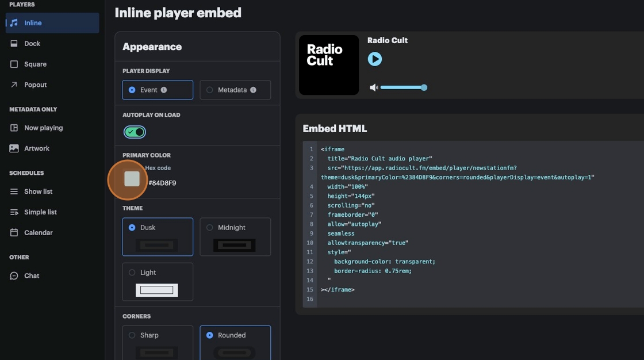Select Sharp corners option

coord(158,343)
